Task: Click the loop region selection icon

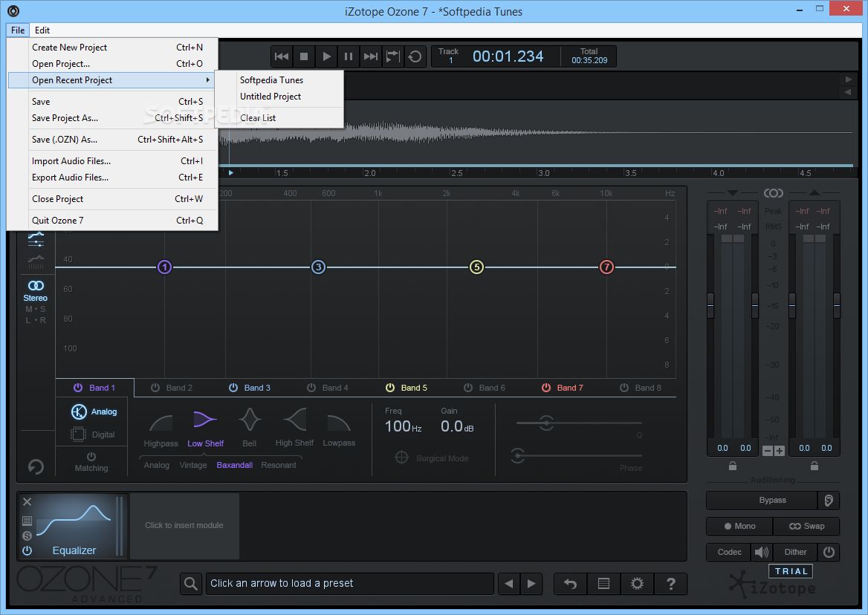Action: point(392,56)
